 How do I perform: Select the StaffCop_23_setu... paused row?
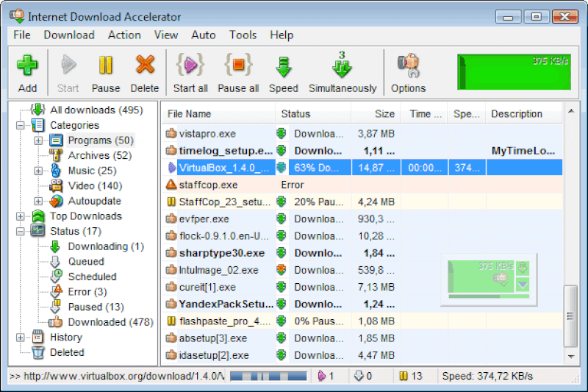pos(362,202)
